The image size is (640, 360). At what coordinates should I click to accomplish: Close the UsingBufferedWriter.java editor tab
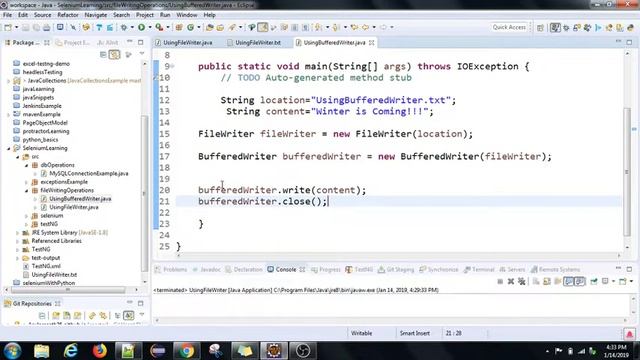tap(371, 42)
